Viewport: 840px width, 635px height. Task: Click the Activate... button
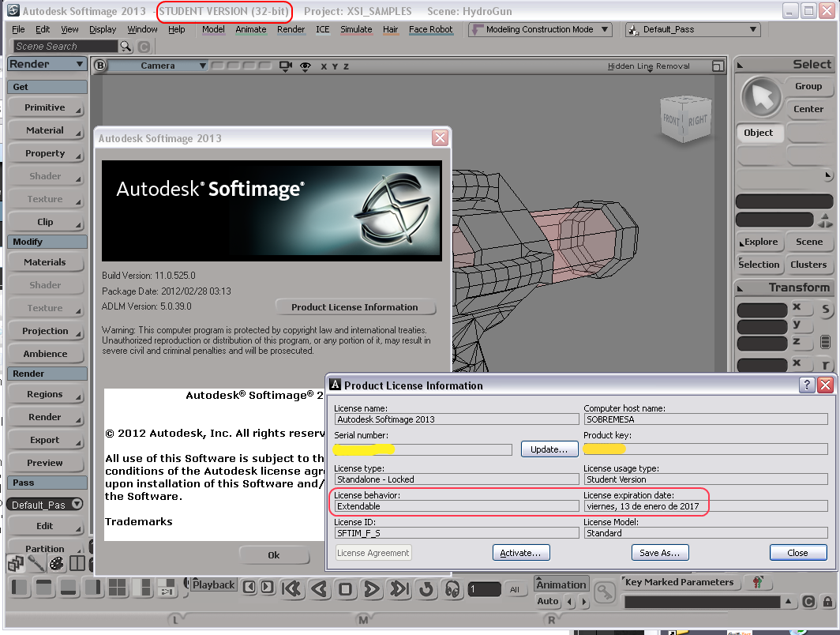coord(521,553)
